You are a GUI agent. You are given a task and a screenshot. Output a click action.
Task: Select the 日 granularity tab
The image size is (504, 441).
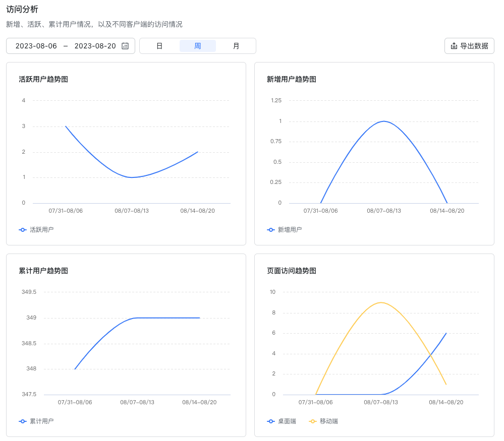point(159,46)
